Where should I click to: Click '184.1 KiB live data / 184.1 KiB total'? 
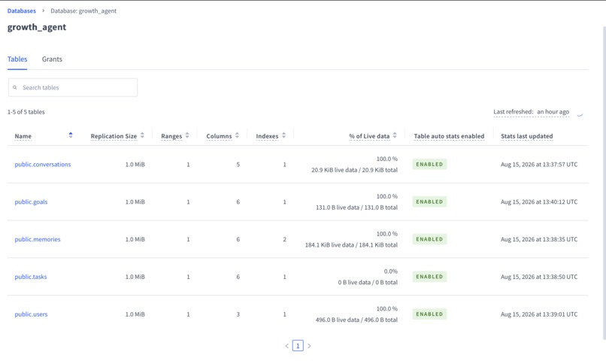coord(351,245)
